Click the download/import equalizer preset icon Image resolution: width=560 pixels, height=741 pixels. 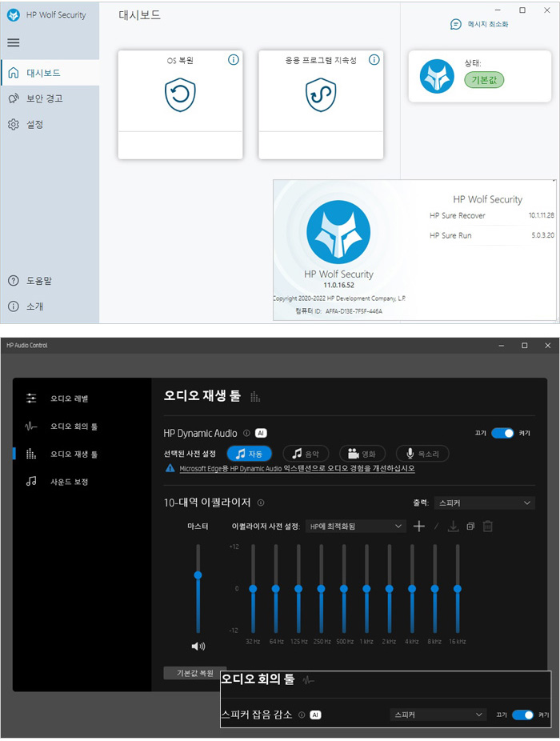(453, 526)
